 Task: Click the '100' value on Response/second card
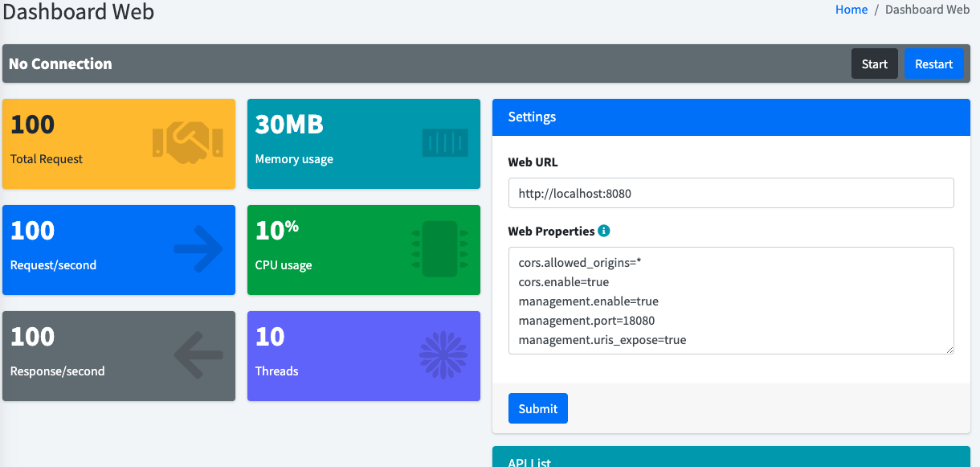pos(33,337)
